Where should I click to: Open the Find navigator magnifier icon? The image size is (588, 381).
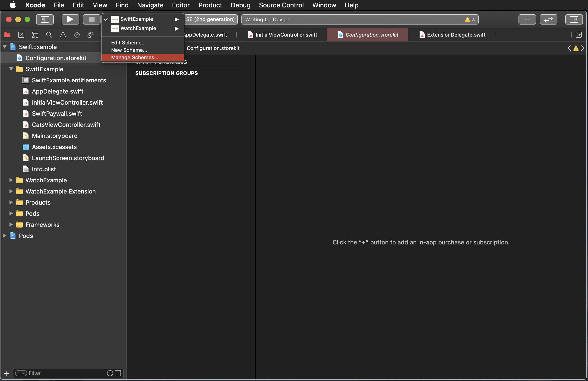49,35
